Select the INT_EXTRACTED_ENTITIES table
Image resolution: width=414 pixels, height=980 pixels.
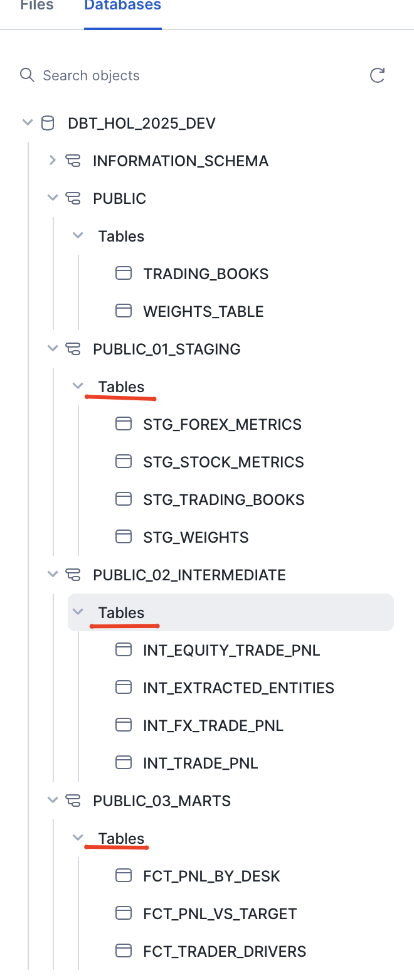238,688
